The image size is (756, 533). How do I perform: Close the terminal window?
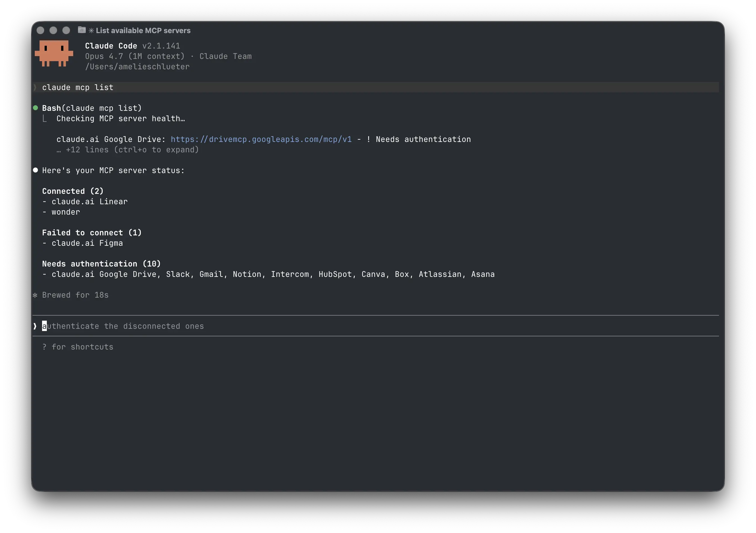tap(40, 30)
